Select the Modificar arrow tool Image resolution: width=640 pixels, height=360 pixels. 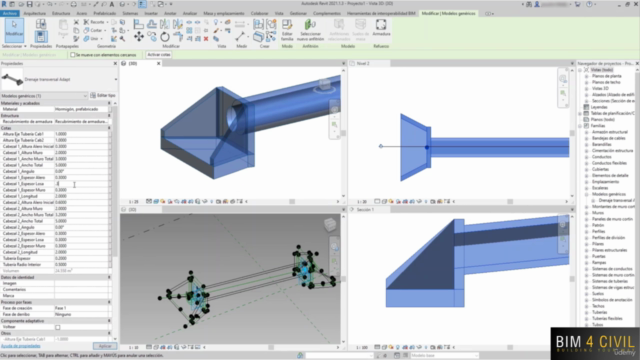pyautogui.click(x=14, y=29)
